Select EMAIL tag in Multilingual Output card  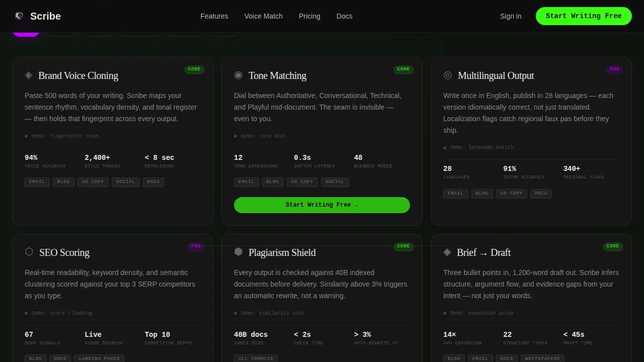point(456,194)
